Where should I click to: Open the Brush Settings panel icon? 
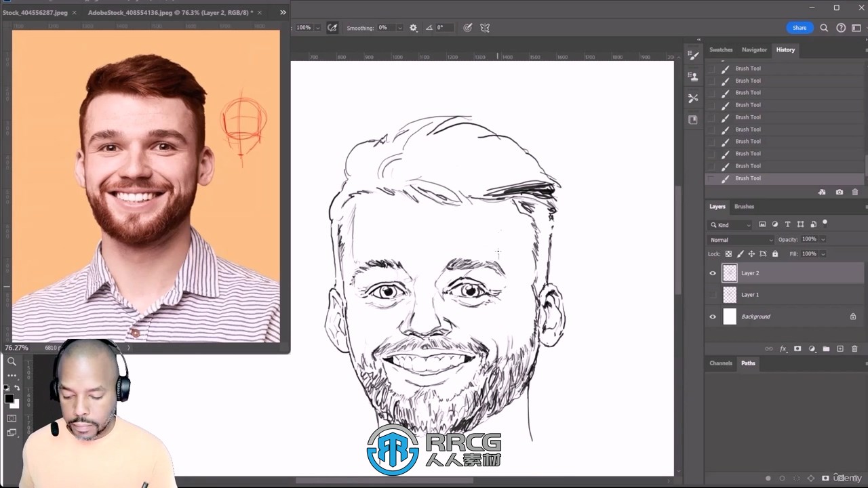(693, 55)
